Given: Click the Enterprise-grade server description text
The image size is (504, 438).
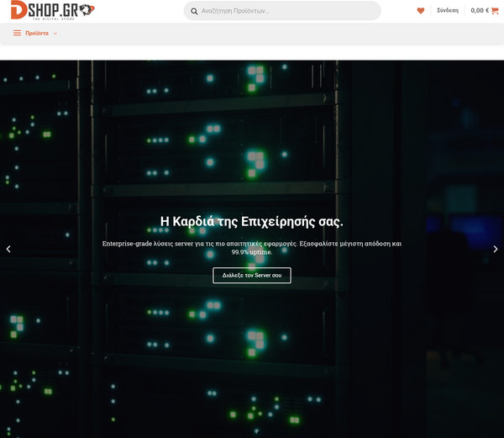Looking at the screenshot, I should tap(252, 248).
